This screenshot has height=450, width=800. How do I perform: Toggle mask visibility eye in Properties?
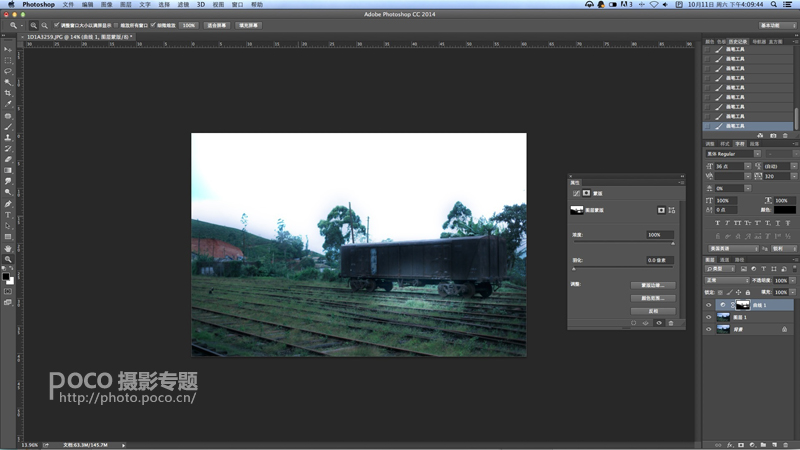(x=659, y=323)
